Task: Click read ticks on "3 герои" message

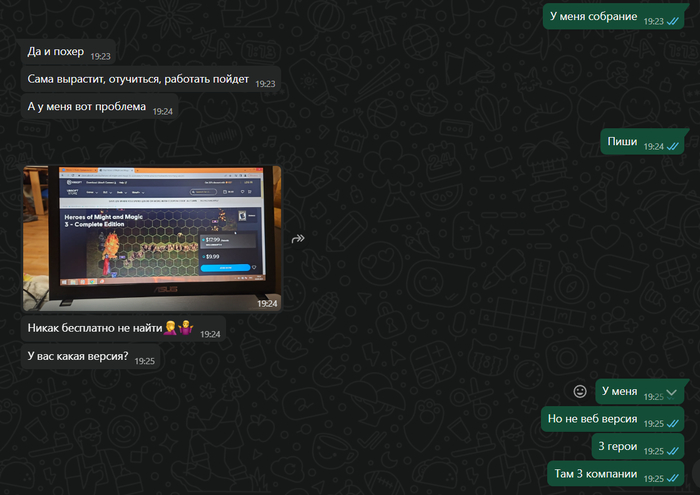Action: 672,448
